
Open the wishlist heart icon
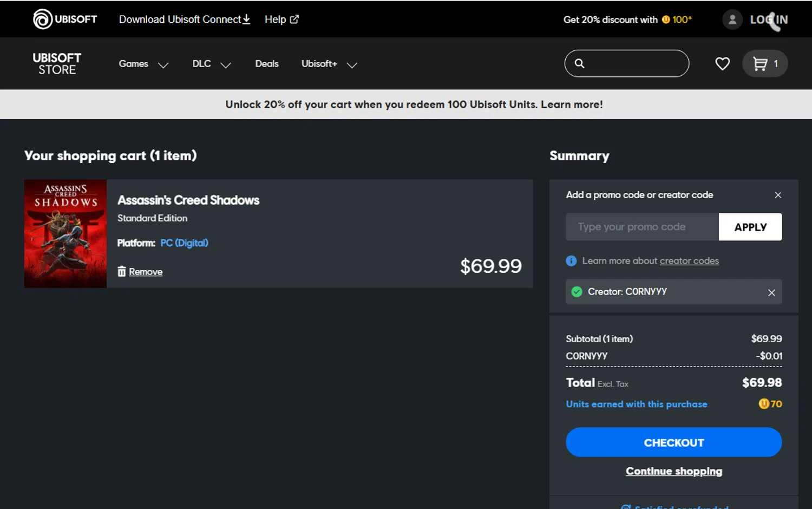pyautogui.click(x=722, y=64)
